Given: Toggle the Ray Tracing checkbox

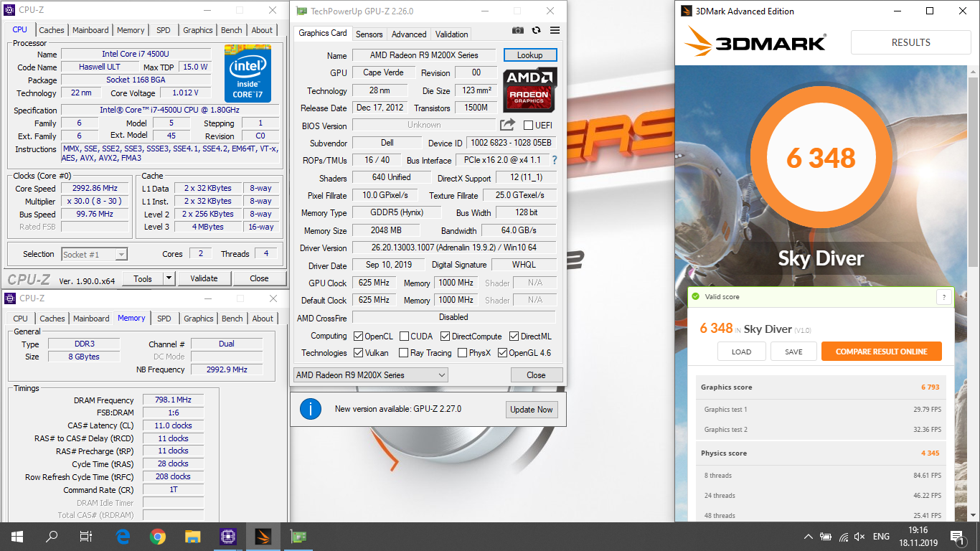Looking at the screenshot, I should [405, 352].
